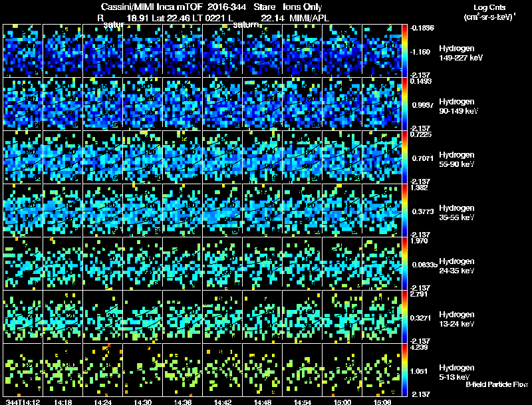Image resolution: width=532 pixels, height=405 pixels.
Task: Click the "14:24" time axis label
Action: (x=103, y=402)
